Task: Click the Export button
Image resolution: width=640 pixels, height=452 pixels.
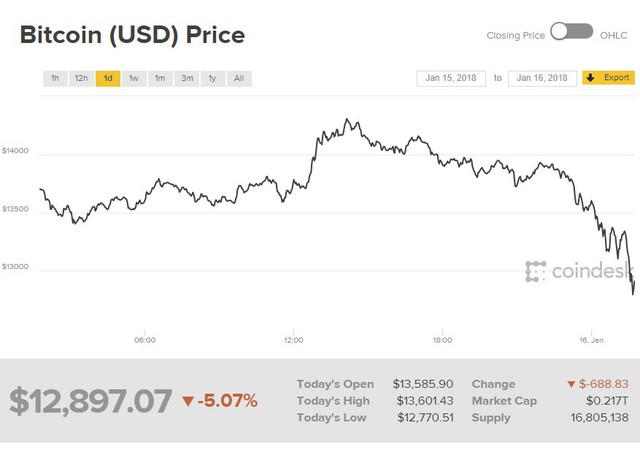Action: pyautogui.click(x=608, y=78)
